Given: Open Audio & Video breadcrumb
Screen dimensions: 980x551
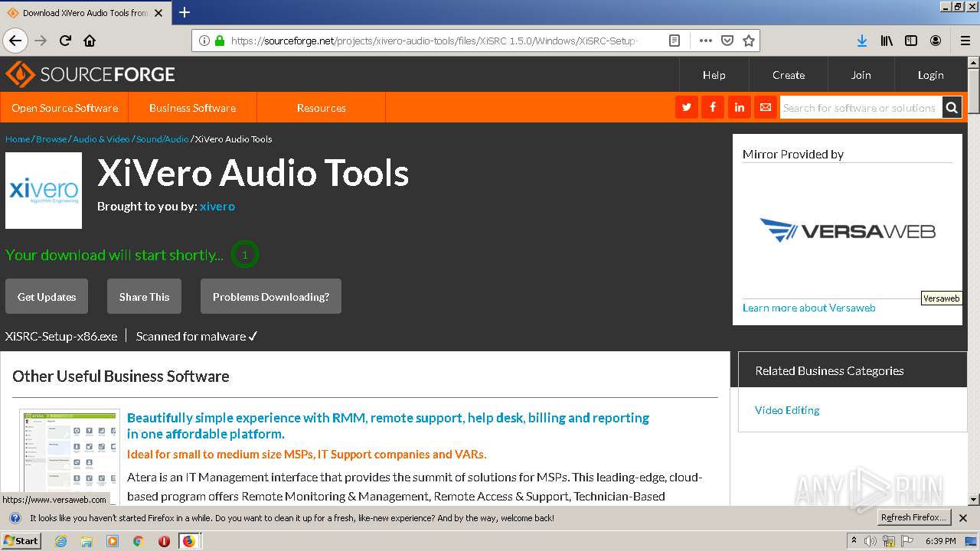Looking at the screenshot, I should click(101, 139).
